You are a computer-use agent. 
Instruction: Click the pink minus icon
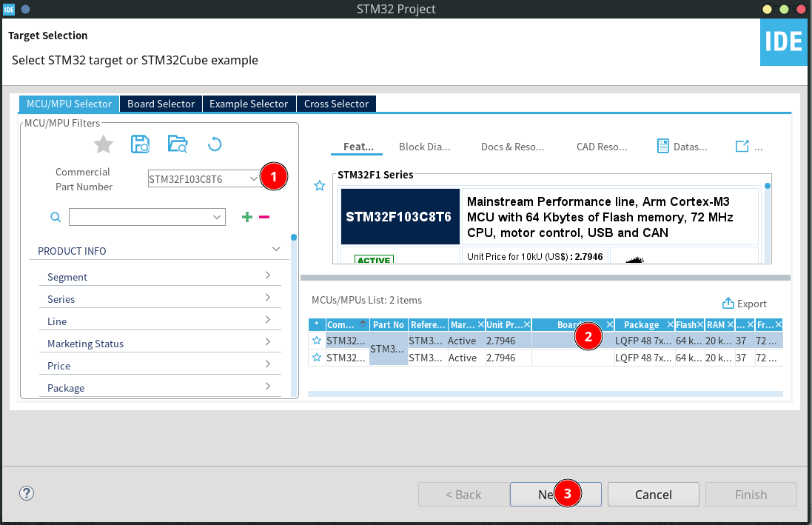(x=264, y=217)
